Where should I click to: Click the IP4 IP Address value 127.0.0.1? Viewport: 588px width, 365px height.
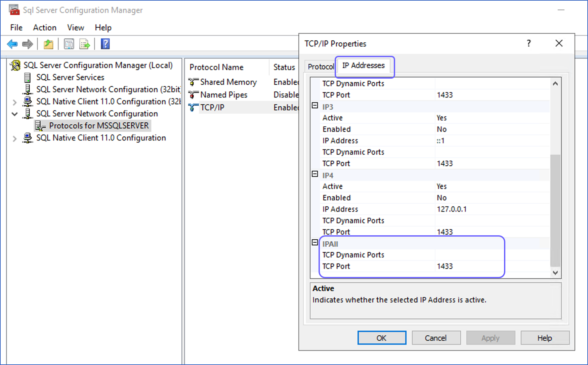click(x=452, y=209)
